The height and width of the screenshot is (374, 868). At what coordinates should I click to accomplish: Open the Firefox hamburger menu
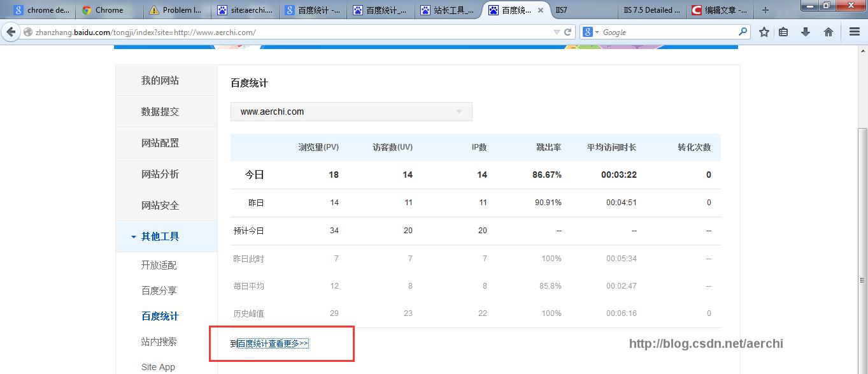[855, 32]
